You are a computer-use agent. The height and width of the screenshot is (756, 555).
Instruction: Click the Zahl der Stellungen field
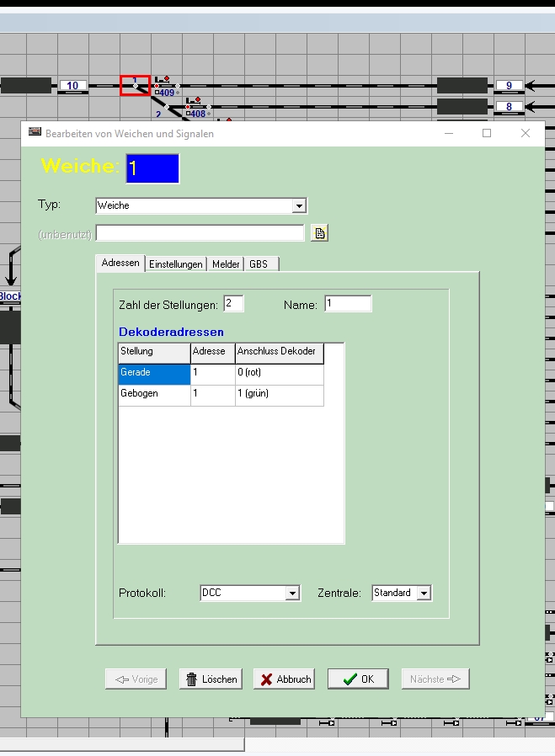click(233, 304)
